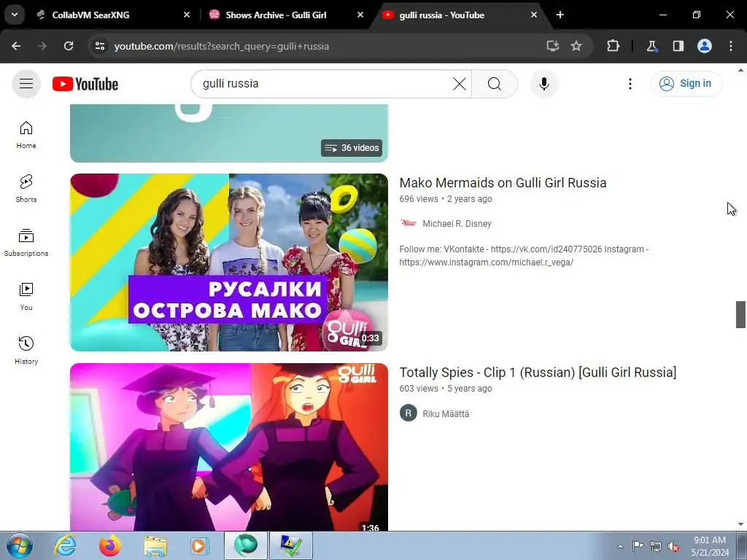The height and width of the screenshot is (560, 747).
Task: Go to the YouTube logo homepage
Action: (85, 84)
